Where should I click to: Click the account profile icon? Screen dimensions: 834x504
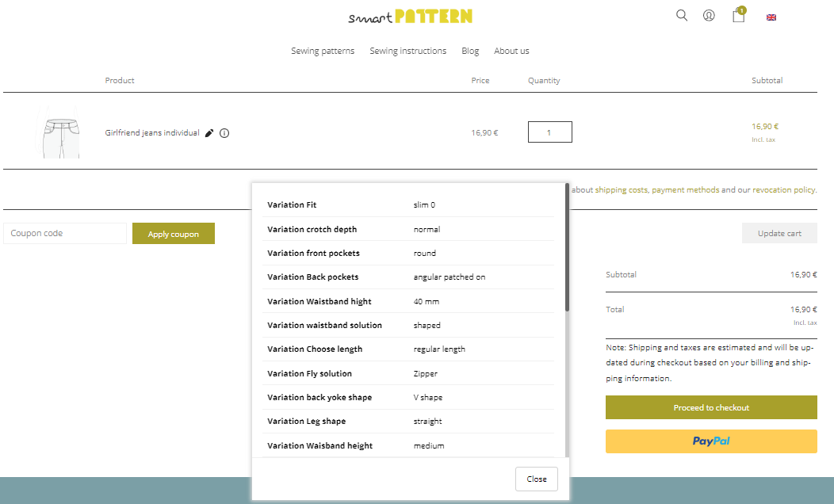(x=708, y=15)
